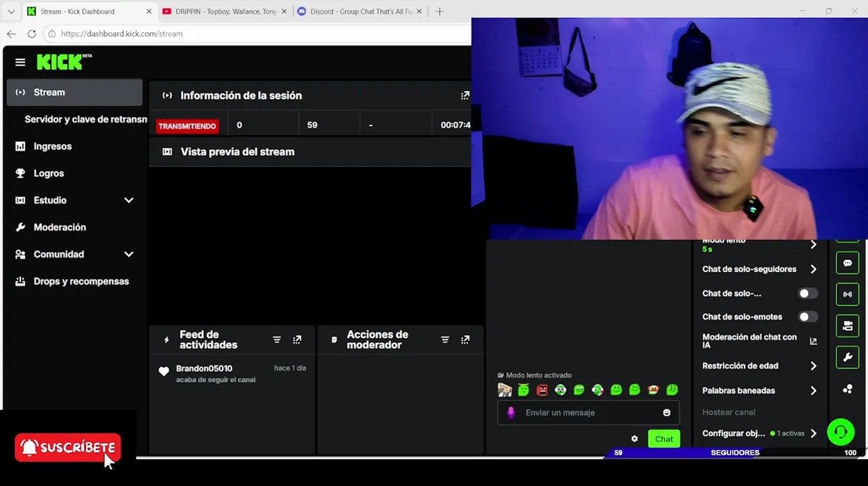Send message with green Chat button
Screen dimensions: 868x486
pos(664,439)
